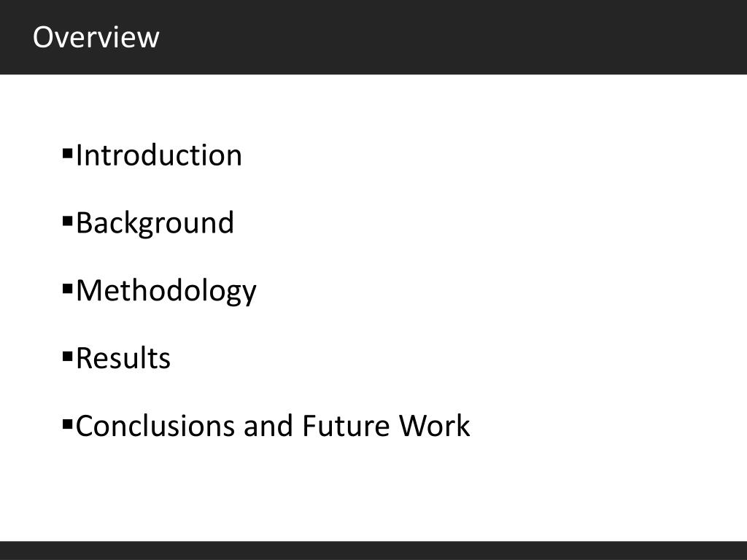Click the square bullet before Conclusions
The width and height of the screenshot is (747, 560).
tap(67, 424)
